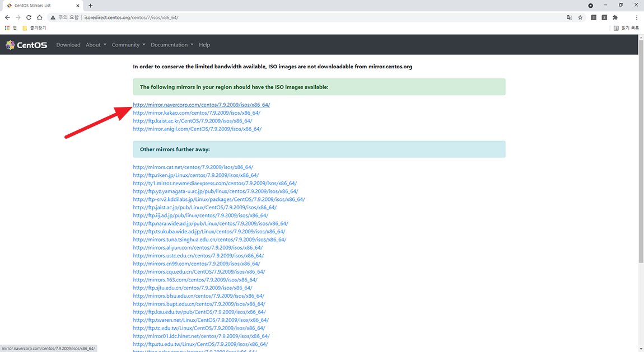Open the mirror.kakao.com mirror link
Viewport: 644px width, 352px height.
click(197, 113)
